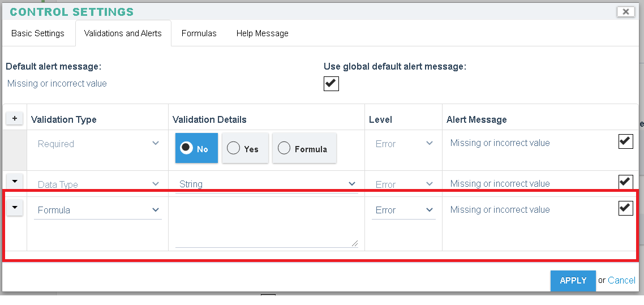Viewport: 644px width, 305px height.
Task: Click the Validation Details column header
Action: coord(209,119)
